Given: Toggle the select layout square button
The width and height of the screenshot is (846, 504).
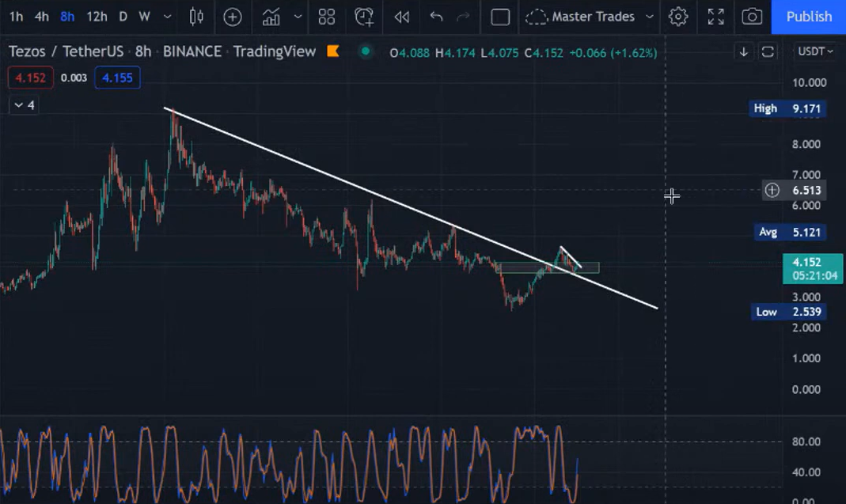Looking at the screenshot, I should 500,17.
